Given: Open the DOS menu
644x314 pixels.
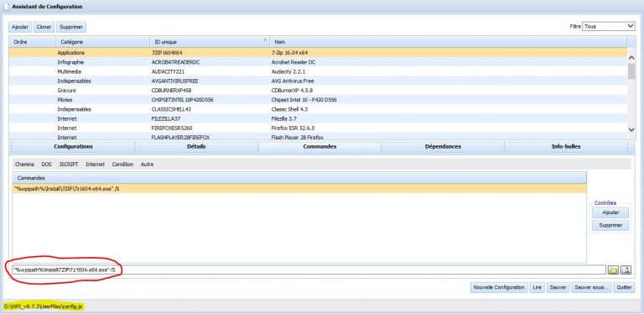Looking at the screenshot, I should (46, 164).
